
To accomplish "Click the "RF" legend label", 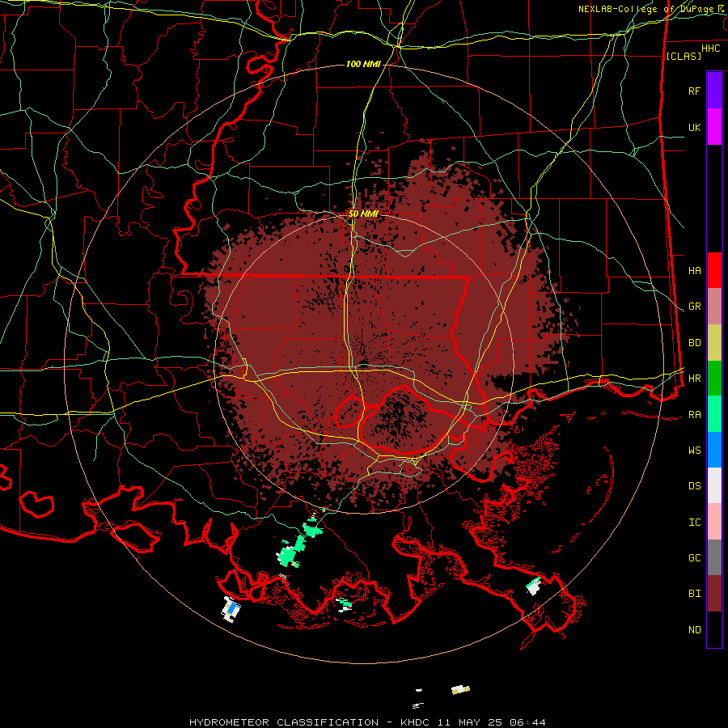I will coord(694,91).
